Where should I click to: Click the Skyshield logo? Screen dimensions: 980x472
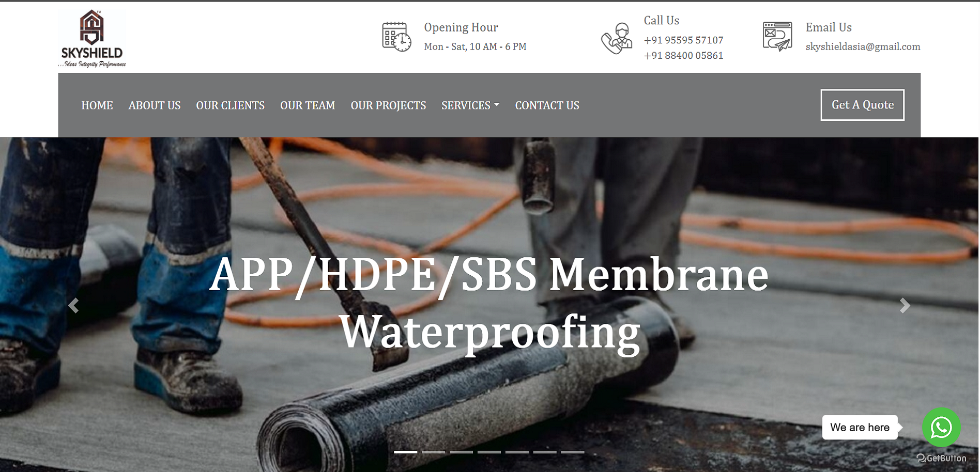click(x=92, y=38)
